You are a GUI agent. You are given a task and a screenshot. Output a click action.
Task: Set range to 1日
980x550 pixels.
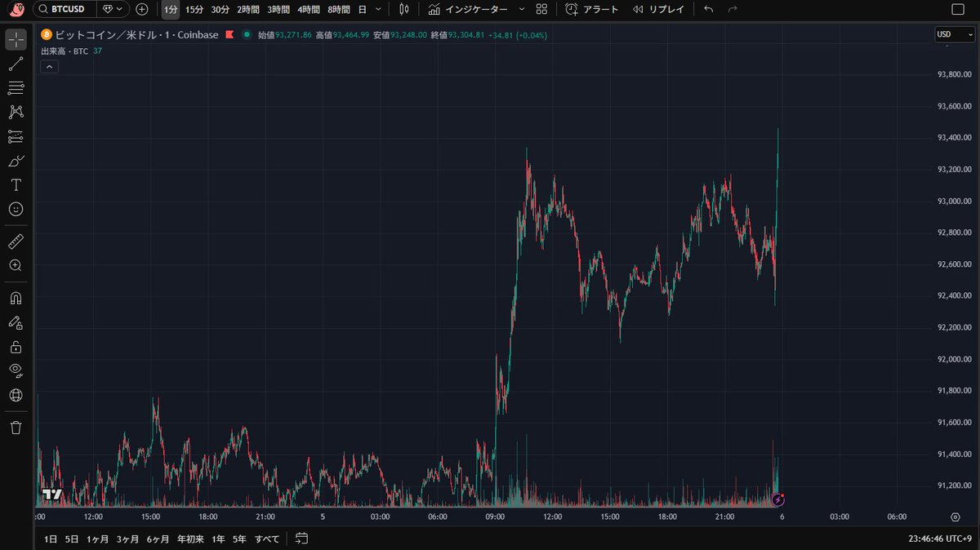[51, 539]
